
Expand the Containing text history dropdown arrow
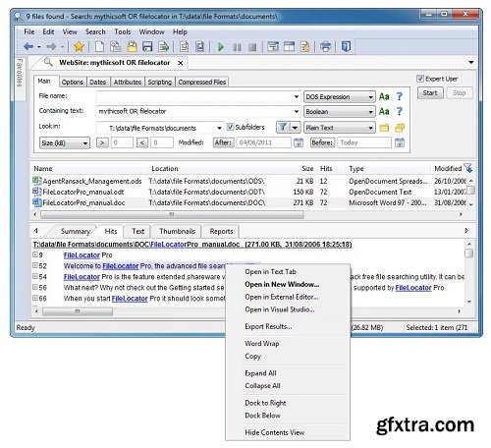point(296,111)
